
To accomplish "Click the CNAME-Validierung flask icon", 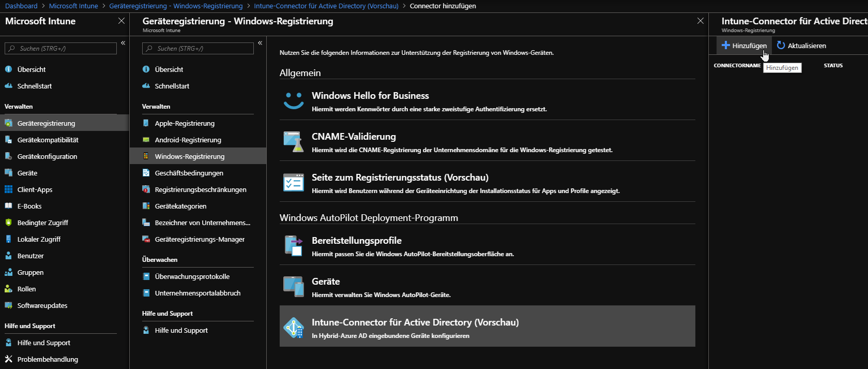I will 294,141.
